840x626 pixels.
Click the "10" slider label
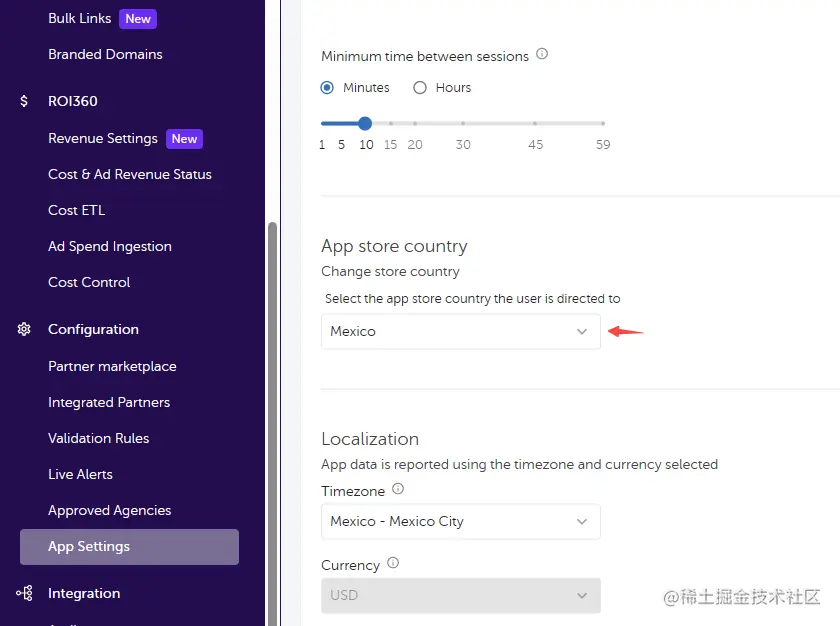click(x=366, y=145)
